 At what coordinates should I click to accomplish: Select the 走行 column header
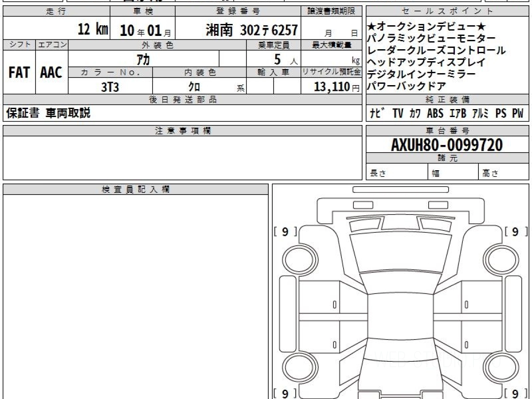click(x=56, y=12)
